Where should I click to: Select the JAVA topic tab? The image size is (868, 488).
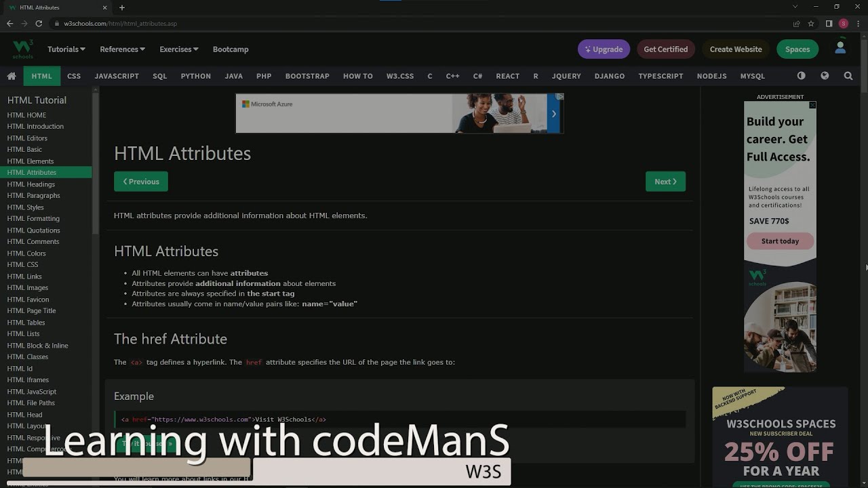click(234, 76)
